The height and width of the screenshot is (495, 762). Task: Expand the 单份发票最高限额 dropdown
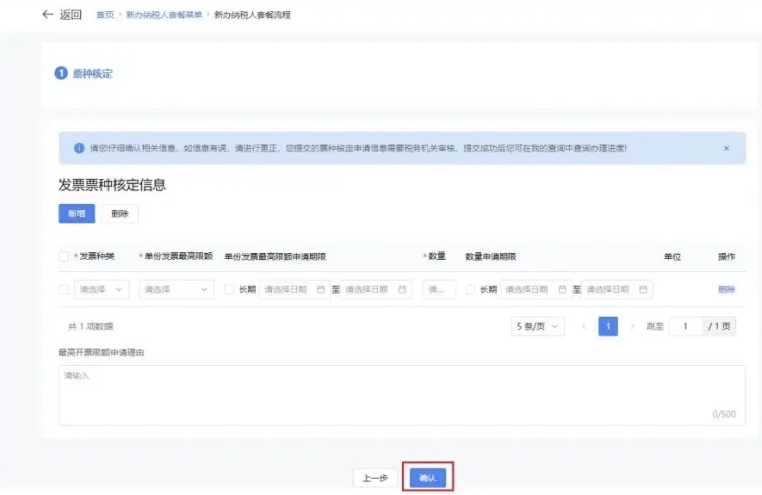coord(176,290)
